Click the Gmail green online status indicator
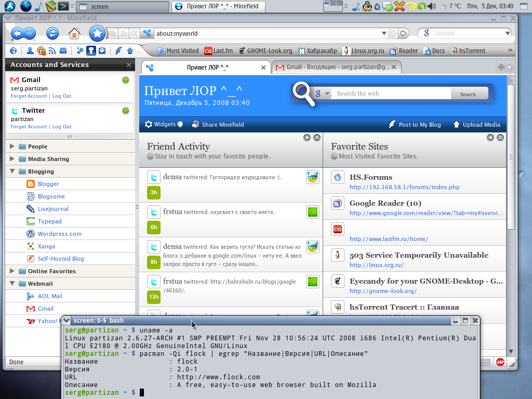The width and height of the screenshot is (532, 399). point(126,80)
